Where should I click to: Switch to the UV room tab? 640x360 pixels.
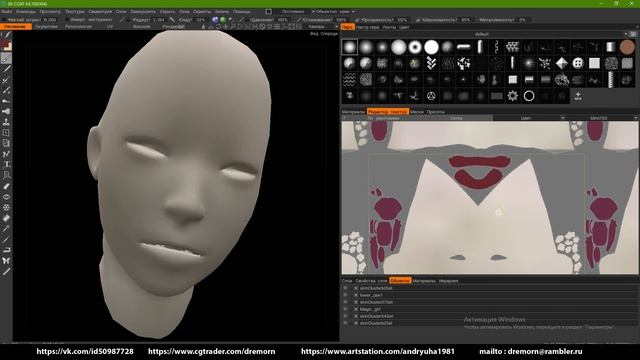click(110, 27)
